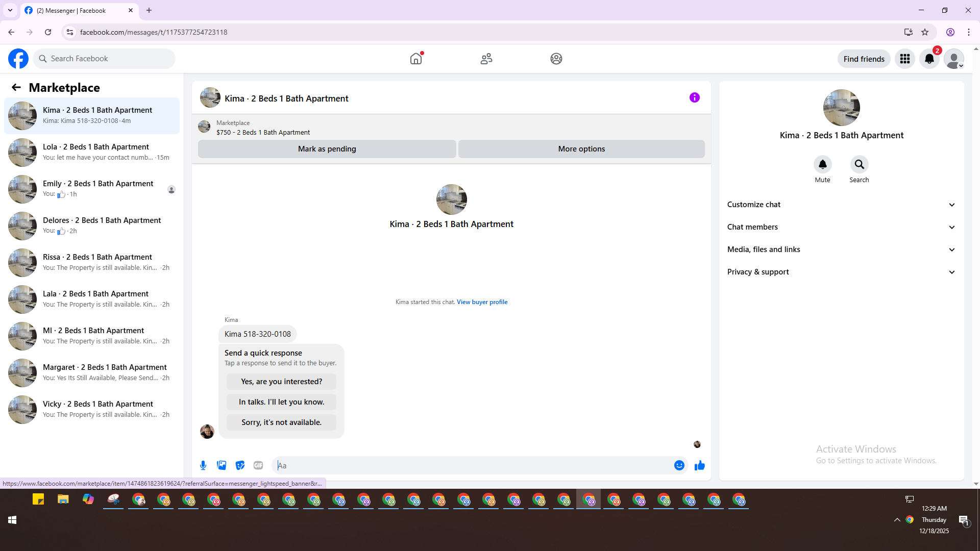Image resolution: width=980 pixels, height=551 pixels.
Task: Open the View buyer profile link
Action: point(482,302)
